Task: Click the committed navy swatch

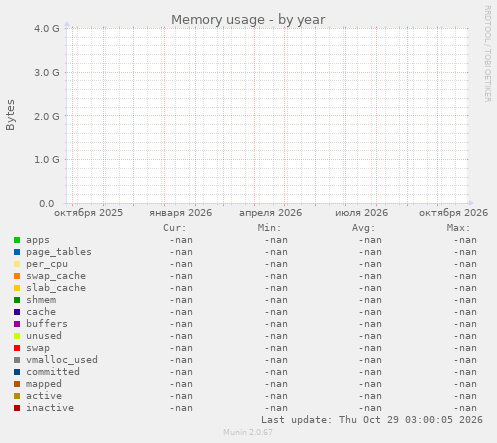Action: pyautogui.click(x=17, y=372)
